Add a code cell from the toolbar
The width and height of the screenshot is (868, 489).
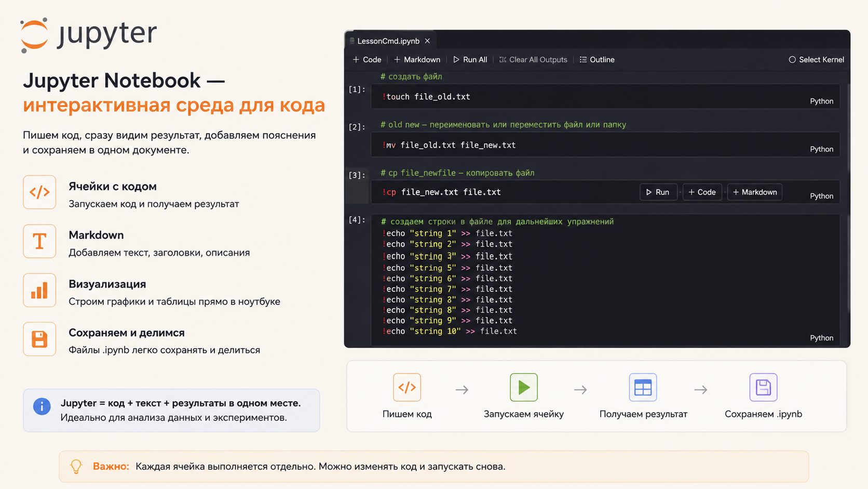tap(367, 60)
